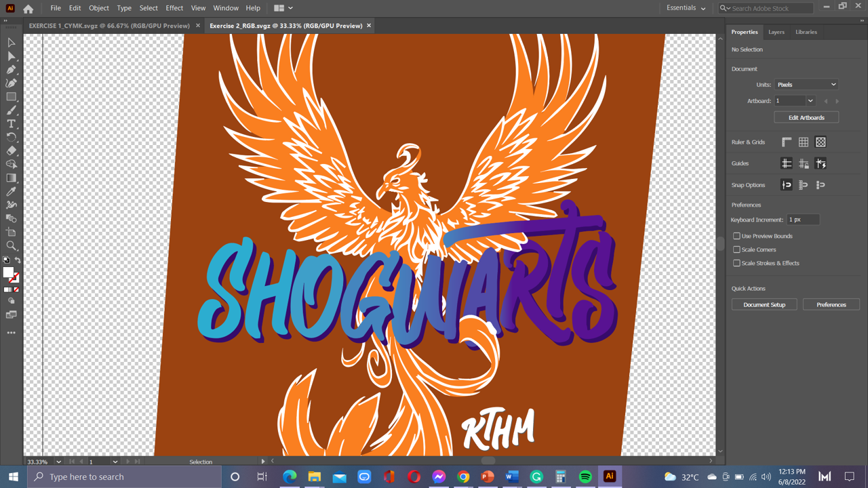Click the Edit Artboards button
Viewport: 868px width, 488px height.
click(806, 118)
